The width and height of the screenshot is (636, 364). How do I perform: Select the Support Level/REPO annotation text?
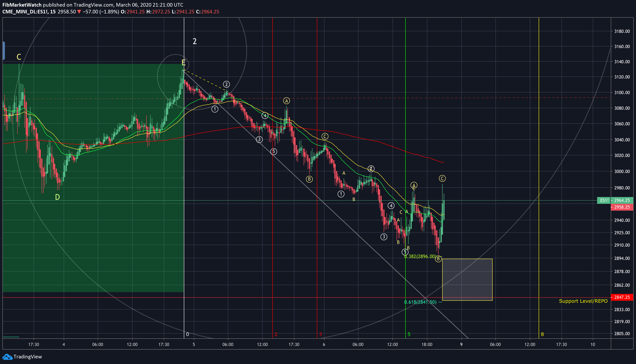click(583, 301)
